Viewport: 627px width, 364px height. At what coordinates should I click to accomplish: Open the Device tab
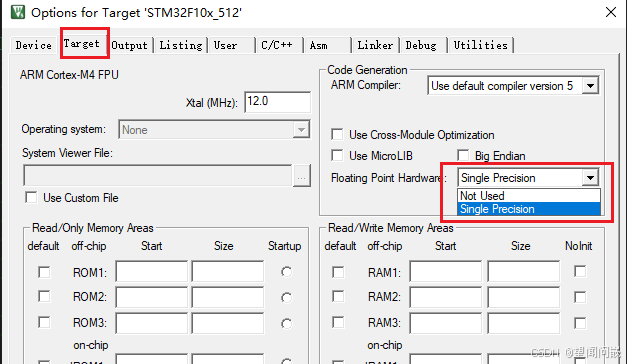34,45
